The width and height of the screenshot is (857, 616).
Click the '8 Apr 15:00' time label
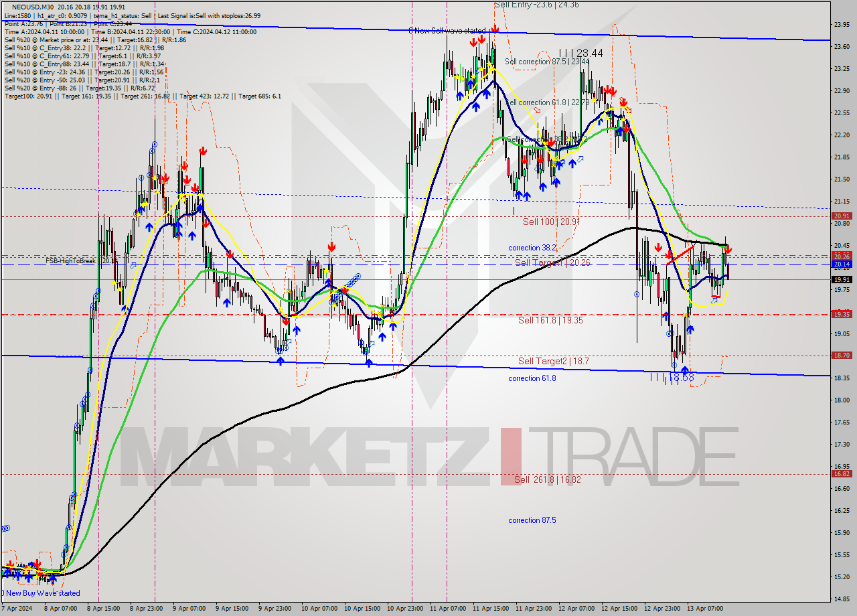102,609
